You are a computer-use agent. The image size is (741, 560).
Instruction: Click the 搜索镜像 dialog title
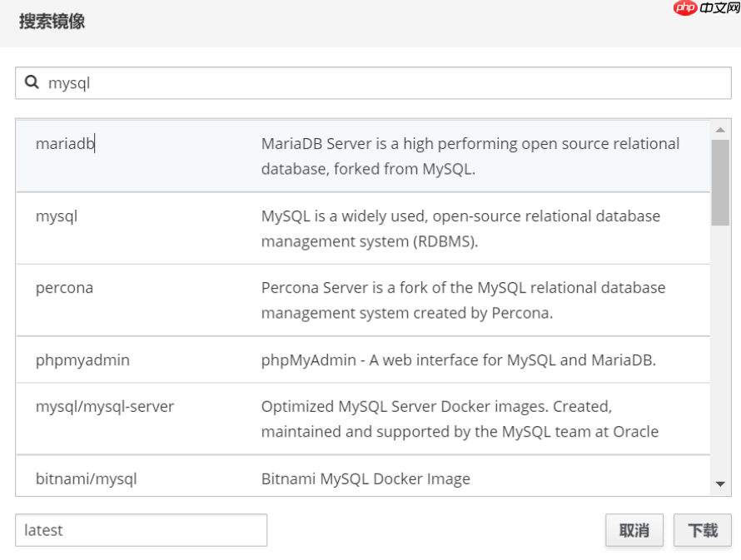tap(52, 22)
